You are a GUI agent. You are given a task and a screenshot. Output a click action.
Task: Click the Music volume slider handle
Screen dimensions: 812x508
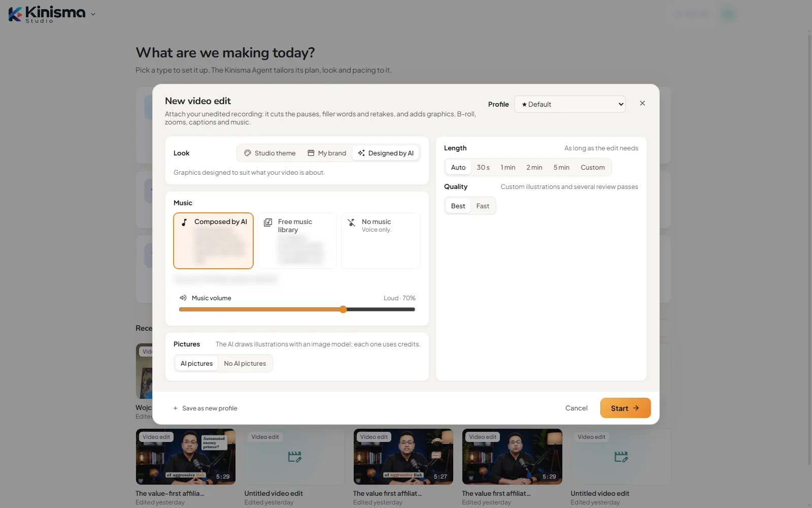coord(344,309)
